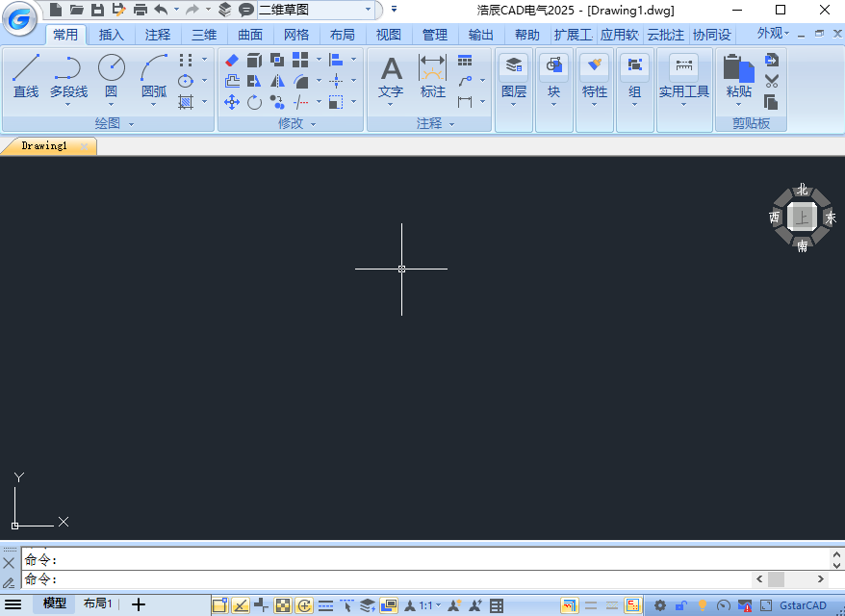This screenshot has width=845, height=616.
Task: Switch to the 插入 ribbon tab
Action: tap(112, 35)
